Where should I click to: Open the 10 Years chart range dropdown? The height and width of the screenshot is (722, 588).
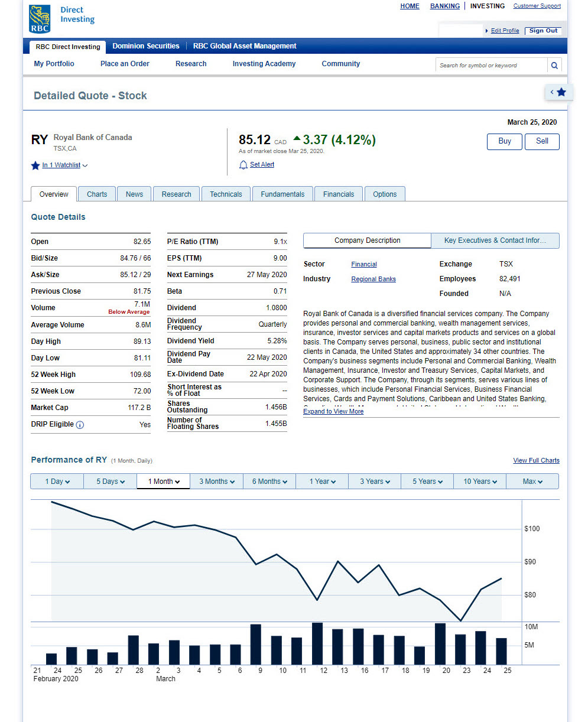(x=480, y=482)
